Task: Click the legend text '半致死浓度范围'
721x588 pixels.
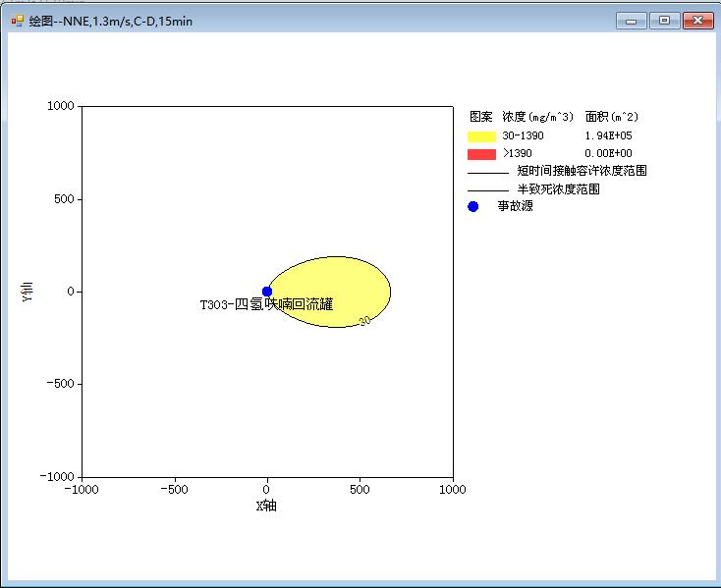Action: point(558,188)
